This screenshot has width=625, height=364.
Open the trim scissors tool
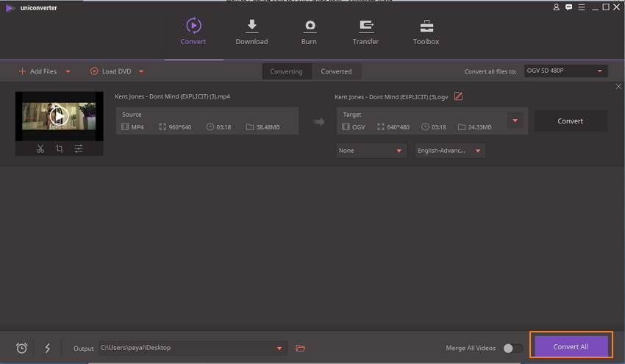40,149
